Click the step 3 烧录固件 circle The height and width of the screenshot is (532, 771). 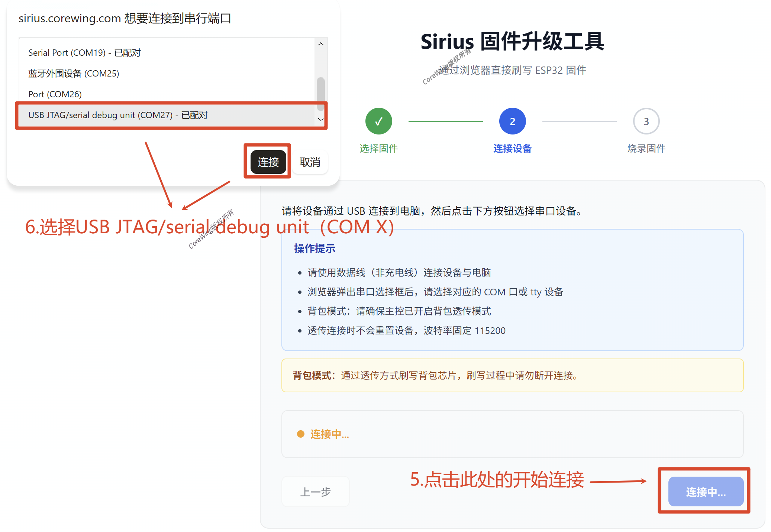pos(646,121)
